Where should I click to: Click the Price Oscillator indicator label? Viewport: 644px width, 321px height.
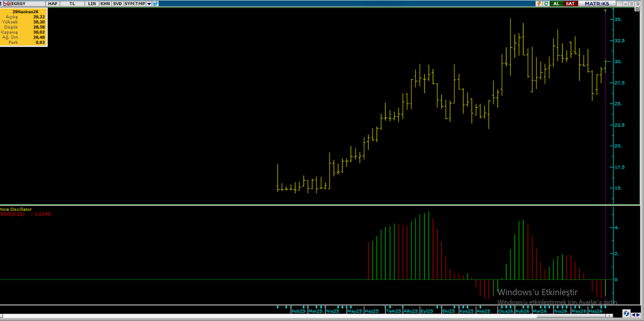click(16, 209)
